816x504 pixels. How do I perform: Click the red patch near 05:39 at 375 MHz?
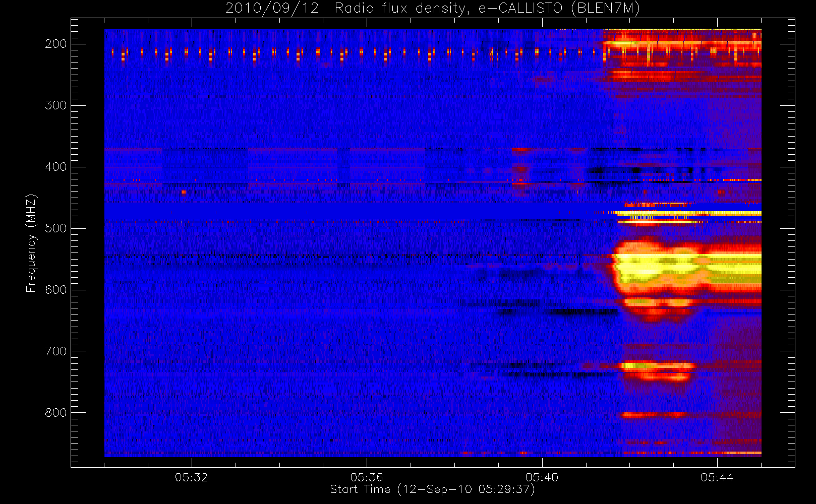coord(521,150)
